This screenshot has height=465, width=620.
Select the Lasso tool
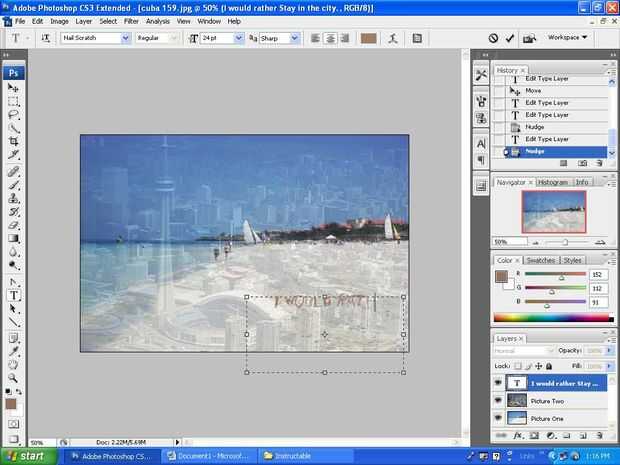13,115
